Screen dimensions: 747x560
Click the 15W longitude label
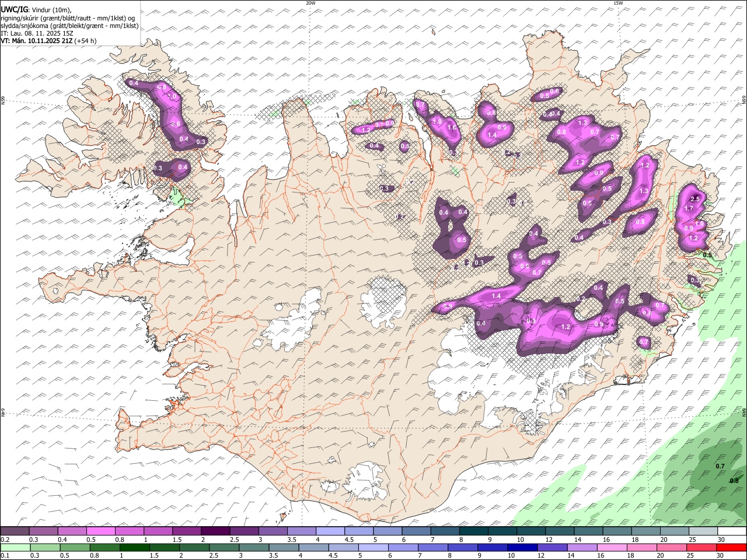618,3
